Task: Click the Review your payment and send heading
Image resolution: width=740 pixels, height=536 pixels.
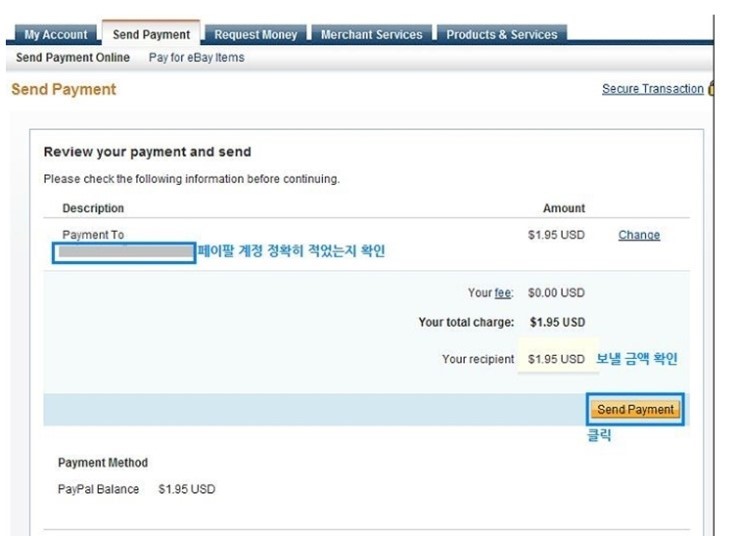Action: [x=147, y=152]
